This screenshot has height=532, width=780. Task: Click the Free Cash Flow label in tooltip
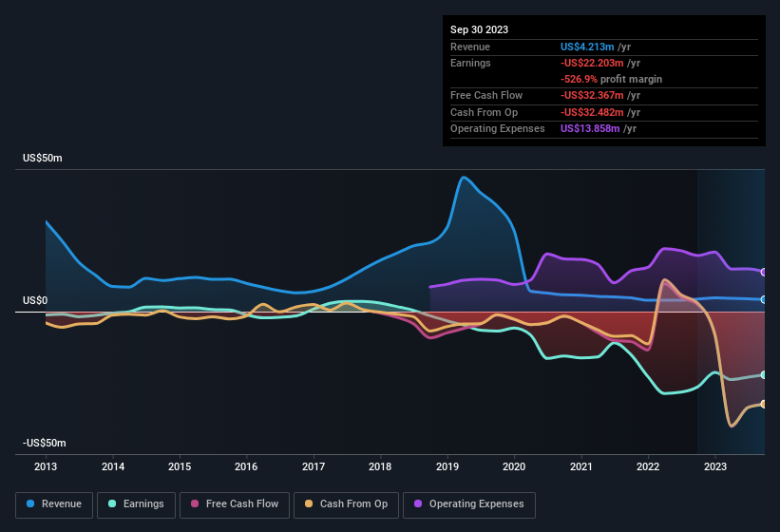pyautogui.click(x=486, y=95)
